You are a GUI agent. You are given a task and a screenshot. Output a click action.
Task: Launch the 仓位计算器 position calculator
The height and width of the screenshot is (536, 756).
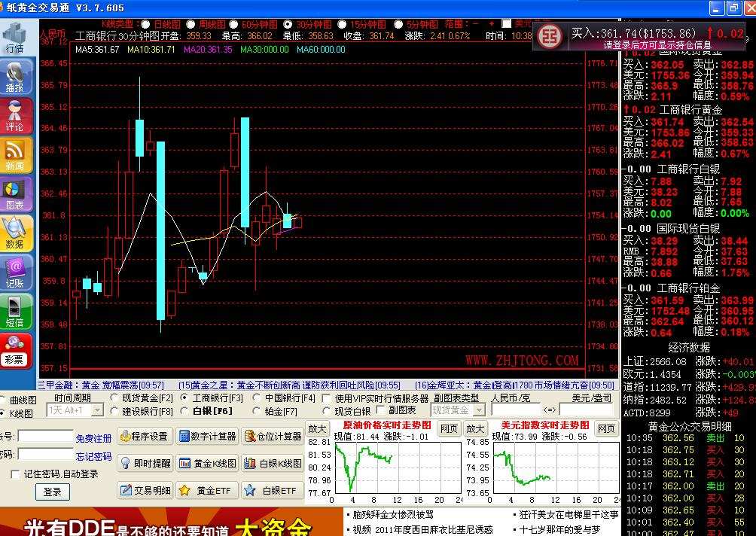click(273, 436)
